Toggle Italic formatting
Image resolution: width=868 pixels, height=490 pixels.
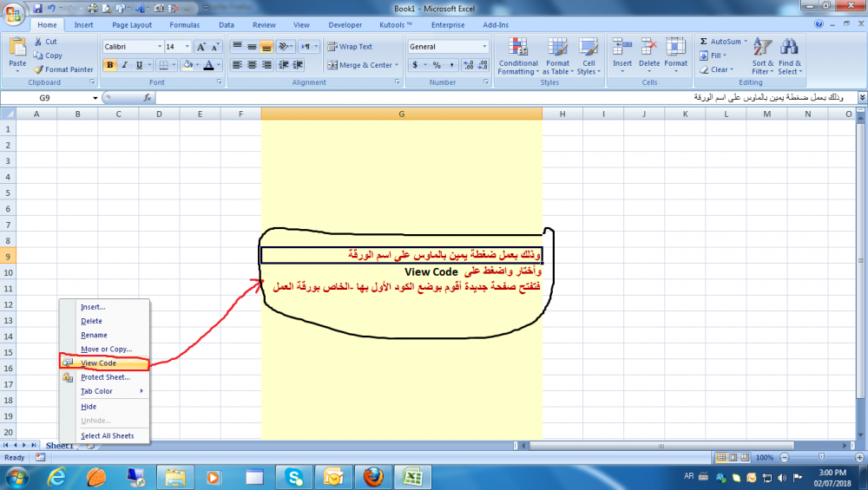(x=124, y=65)
